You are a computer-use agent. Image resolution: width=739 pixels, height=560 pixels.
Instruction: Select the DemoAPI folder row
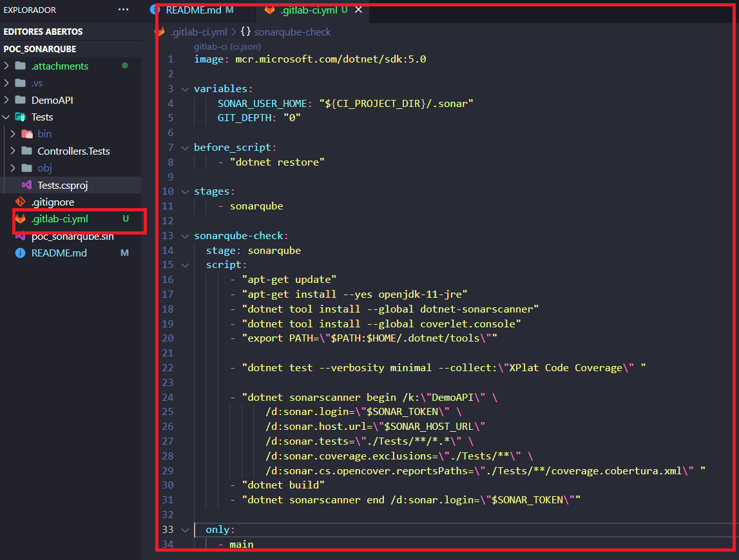(x=71, y=100)
